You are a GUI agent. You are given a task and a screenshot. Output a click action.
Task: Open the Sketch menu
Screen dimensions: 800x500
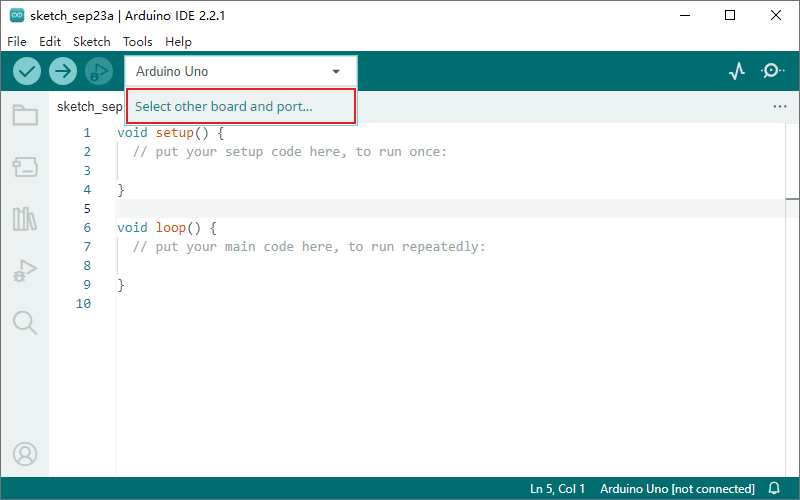pyautogui.click(x=92, y=42)
